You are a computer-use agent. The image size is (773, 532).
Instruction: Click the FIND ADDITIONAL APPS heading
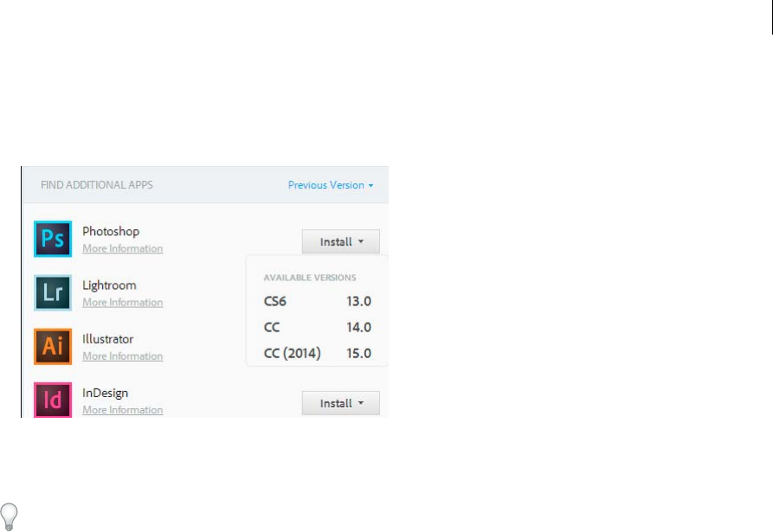(97, 185)
